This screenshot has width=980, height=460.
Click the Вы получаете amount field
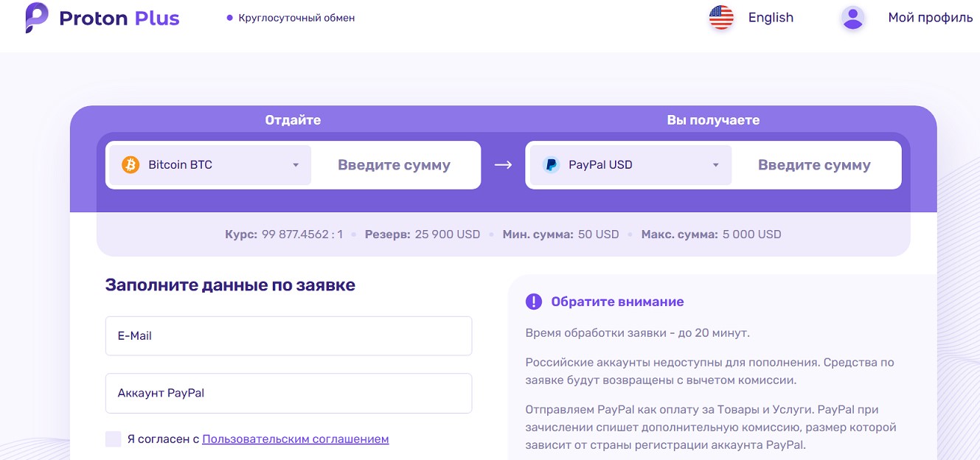point(814,165)
